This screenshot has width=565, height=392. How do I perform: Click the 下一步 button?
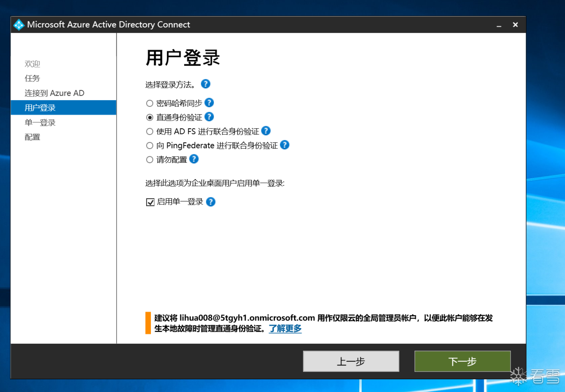[x=462, y=361]
